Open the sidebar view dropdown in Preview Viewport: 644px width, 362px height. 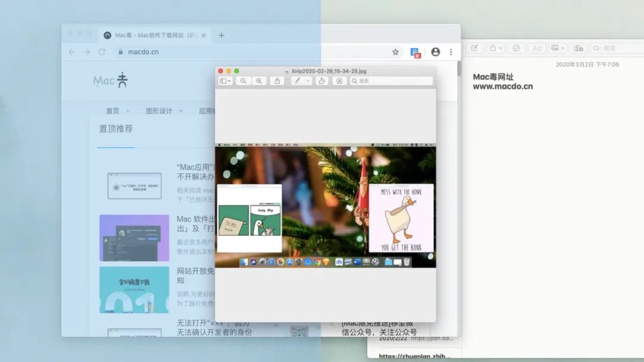pos(225,81)
